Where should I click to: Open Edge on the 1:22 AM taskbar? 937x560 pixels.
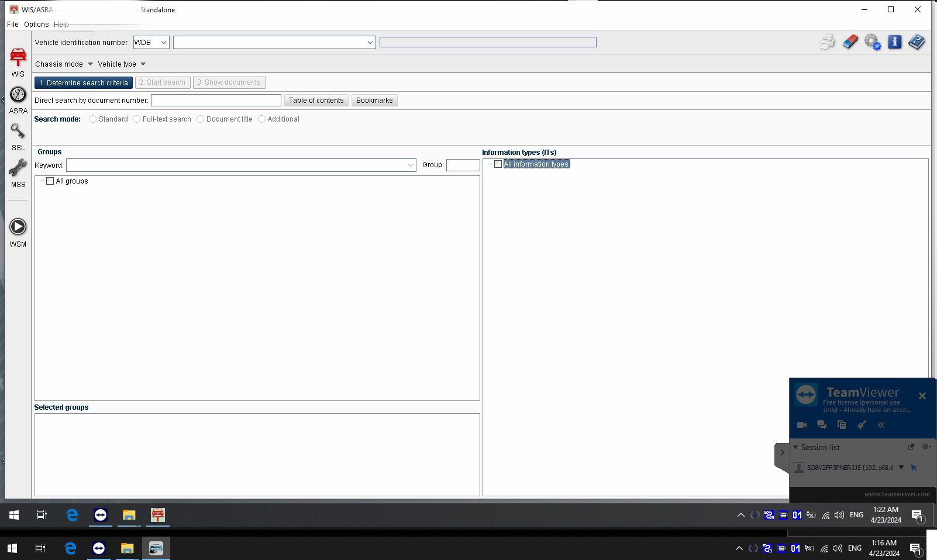point(72,515)
